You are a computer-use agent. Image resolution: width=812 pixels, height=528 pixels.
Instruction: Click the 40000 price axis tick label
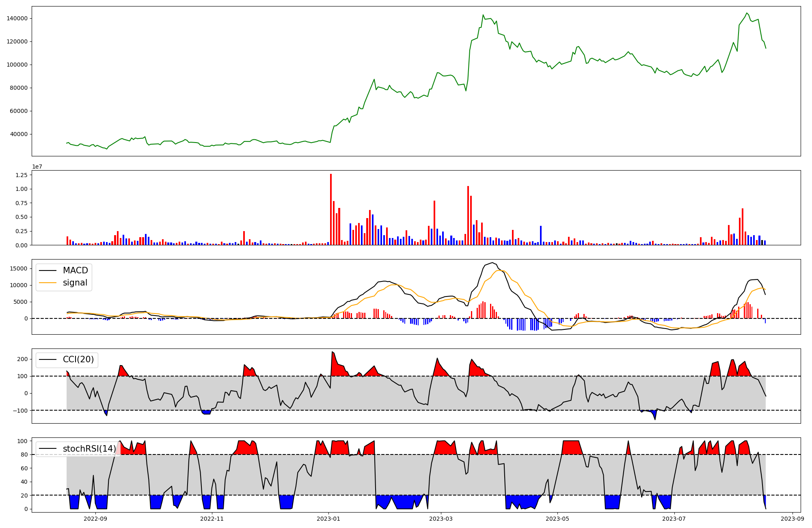point(19,134)
